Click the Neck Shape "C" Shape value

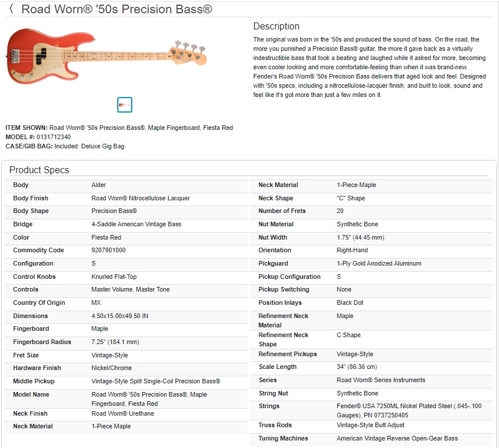pyautogui.click(x=351, y=198)
